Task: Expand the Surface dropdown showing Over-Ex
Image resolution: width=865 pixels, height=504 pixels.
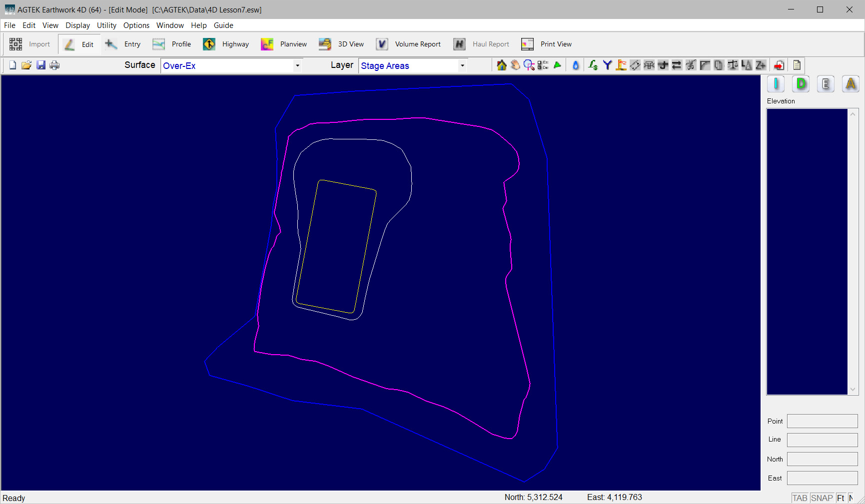Action: coord(297,65)
